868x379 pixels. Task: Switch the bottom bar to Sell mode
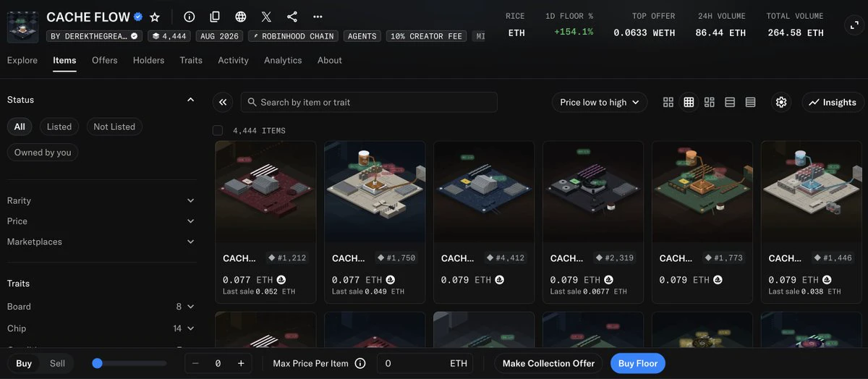[57, 363]
